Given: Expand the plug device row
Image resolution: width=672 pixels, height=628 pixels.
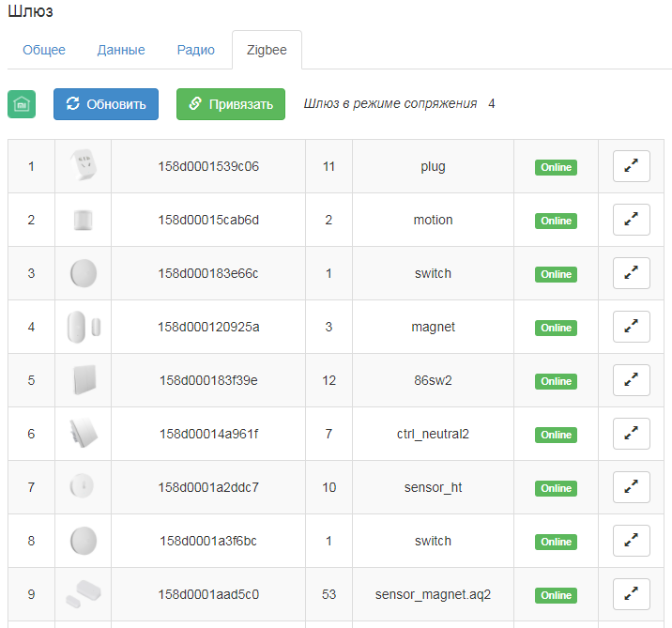Looking at the screenshot, I should [631, 167].
